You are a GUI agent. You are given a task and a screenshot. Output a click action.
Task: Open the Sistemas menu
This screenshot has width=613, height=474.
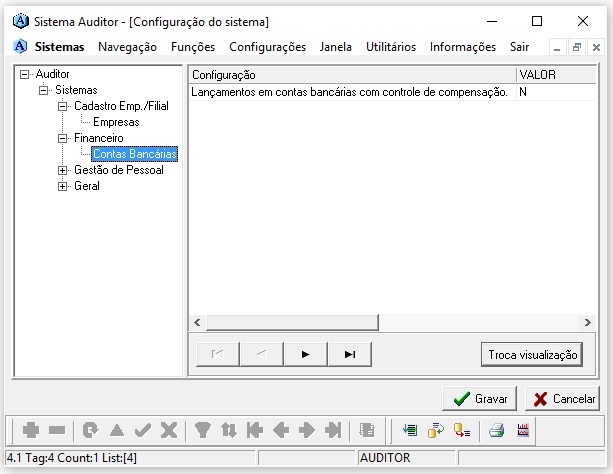59,47
